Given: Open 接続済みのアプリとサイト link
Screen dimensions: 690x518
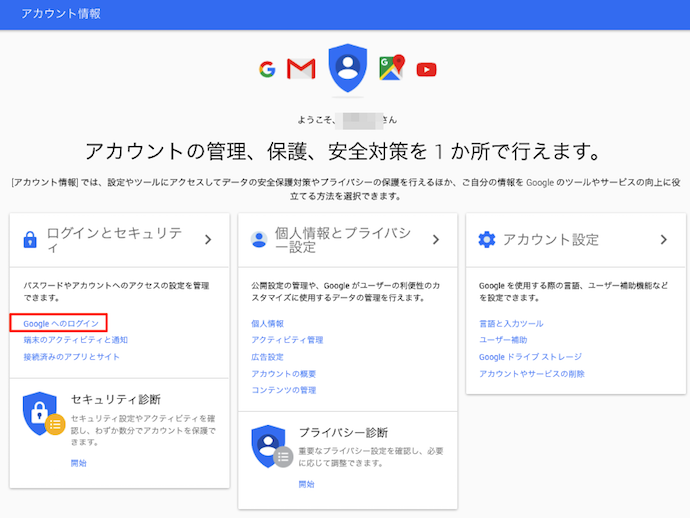Looking at the screenshot, I should 71,356.
